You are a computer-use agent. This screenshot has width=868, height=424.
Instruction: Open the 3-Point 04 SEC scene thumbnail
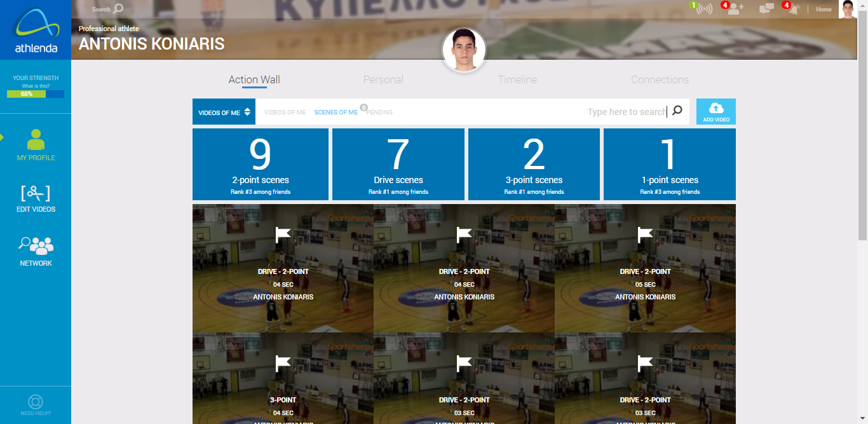point(283,378)
